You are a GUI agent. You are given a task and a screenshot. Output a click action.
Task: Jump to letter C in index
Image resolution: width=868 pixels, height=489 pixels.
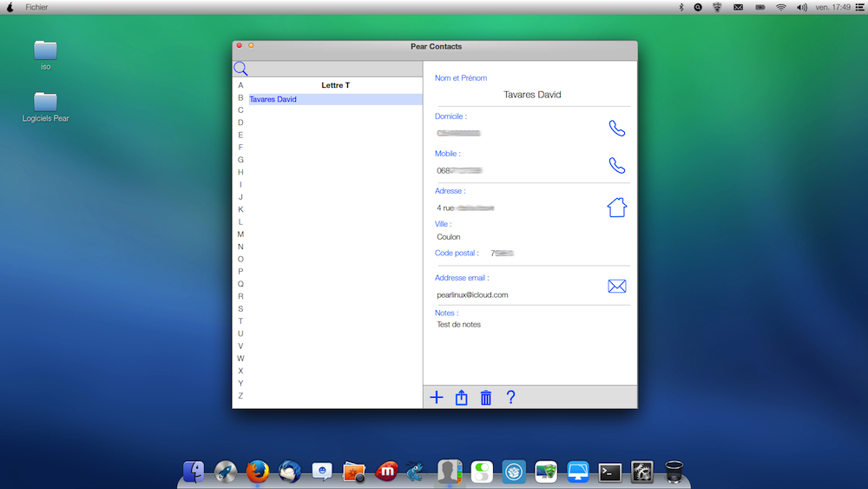point(240,110)
